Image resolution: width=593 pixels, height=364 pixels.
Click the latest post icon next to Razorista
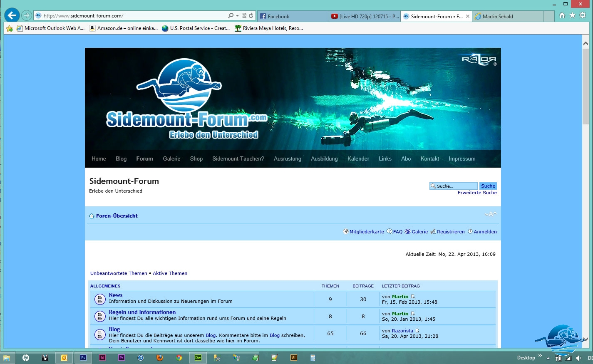coord(417,331)
